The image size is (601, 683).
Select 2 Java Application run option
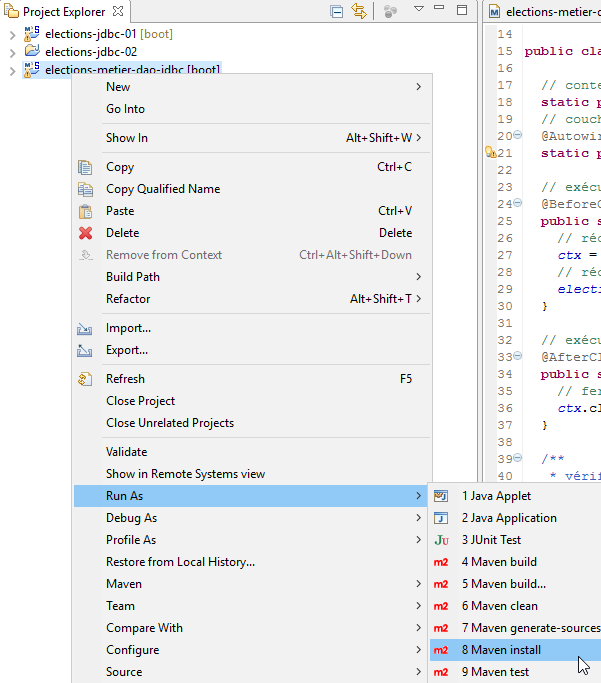(508, 518)
